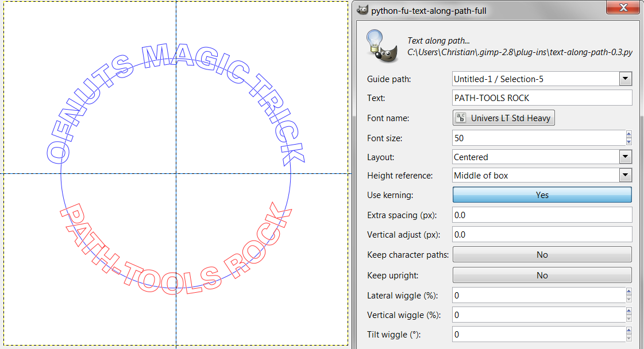Open the Univers LT Std Heavy font chooser
This screenshot has width=644, height=349.
pyautogui.click(x=503, y=118)
